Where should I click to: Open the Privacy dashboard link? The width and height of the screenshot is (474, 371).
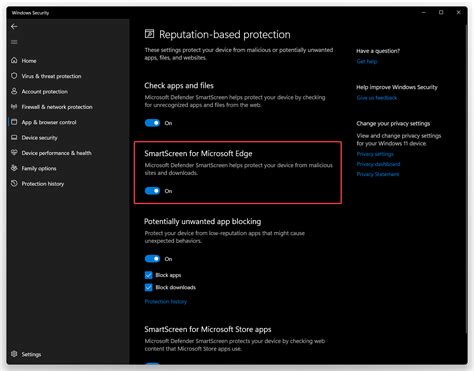click(x=378, y=164)
